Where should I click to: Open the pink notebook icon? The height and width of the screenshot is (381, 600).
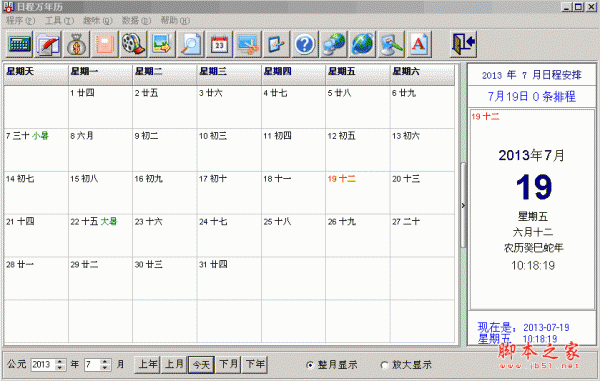tap(105, 44)
